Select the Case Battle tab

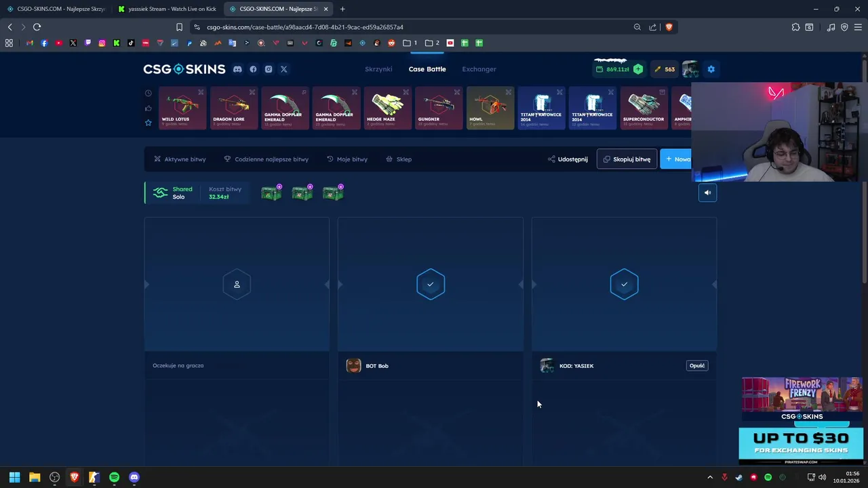click(427, 69)
